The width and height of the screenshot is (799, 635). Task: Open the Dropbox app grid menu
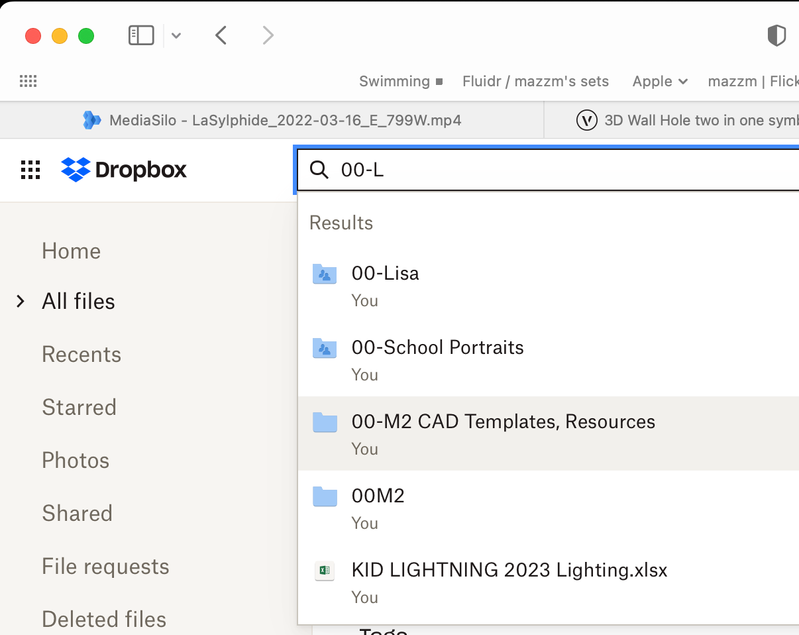click(31, 170)
